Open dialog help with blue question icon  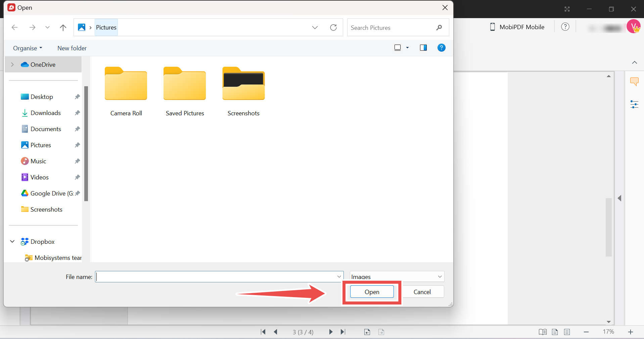pyautogui.click(x=442, y=48)
